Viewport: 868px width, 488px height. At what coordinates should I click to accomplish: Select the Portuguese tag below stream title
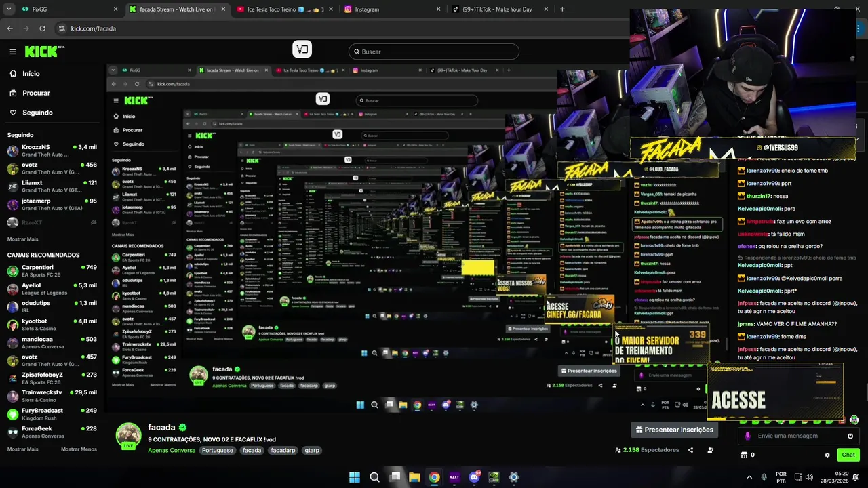(217, 450)
